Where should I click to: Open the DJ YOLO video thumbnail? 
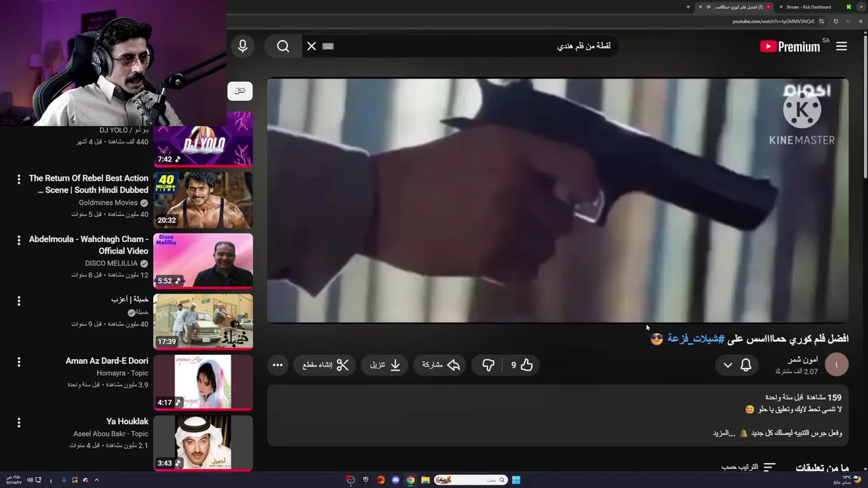[203, 139]
